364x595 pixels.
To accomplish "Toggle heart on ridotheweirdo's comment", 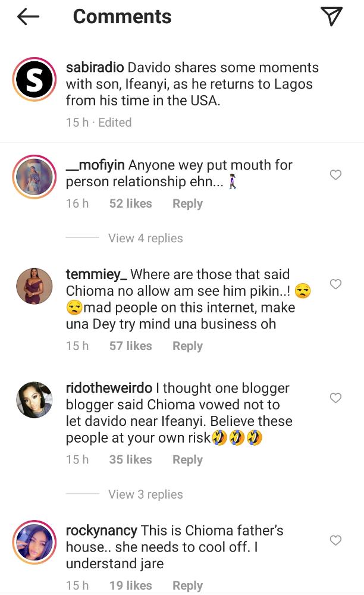I will pos(335,398).
